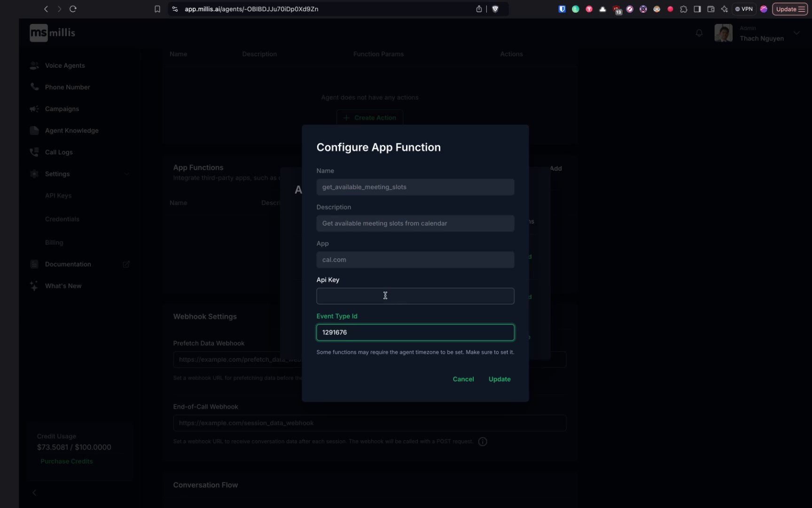
Task: Open Brave Shields settings
Action: pyautogui.click(x=495, y=8)
